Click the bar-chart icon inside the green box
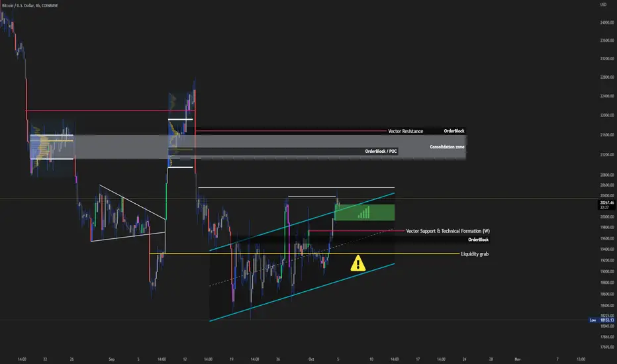This screenshot has width=617, height=364. [364, 212]
